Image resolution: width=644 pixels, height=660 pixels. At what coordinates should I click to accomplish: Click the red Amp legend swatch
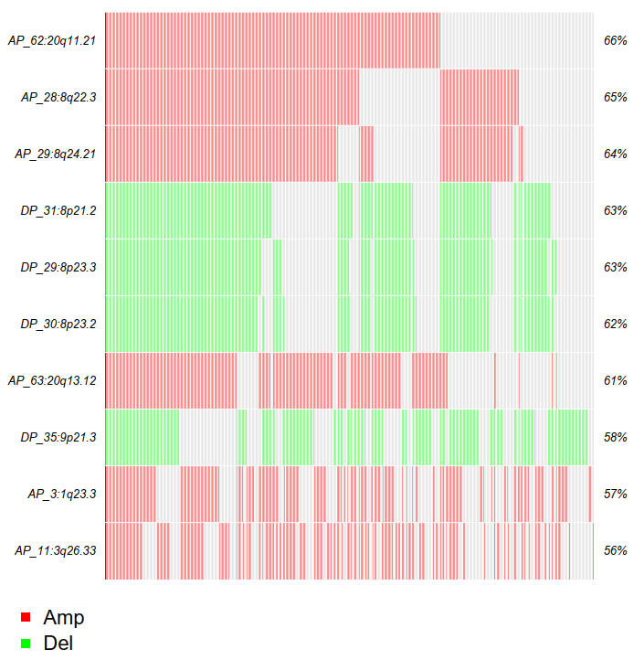[x=26, y=618]
